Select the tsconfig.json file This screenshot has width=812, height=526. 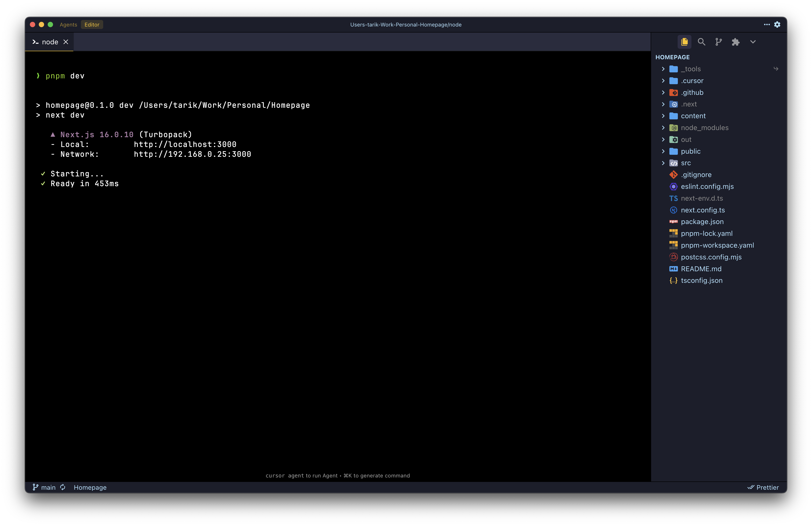click(x=701, y=280)
